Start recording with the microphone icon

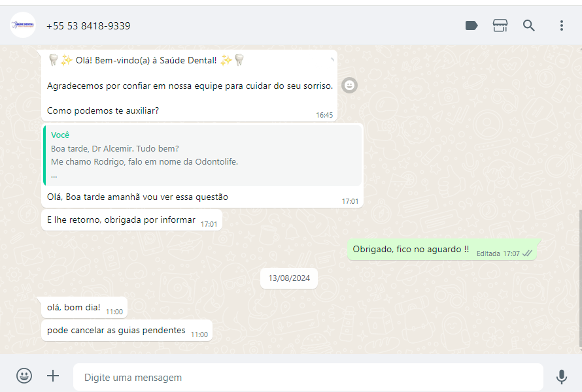[x=562, y=377]
